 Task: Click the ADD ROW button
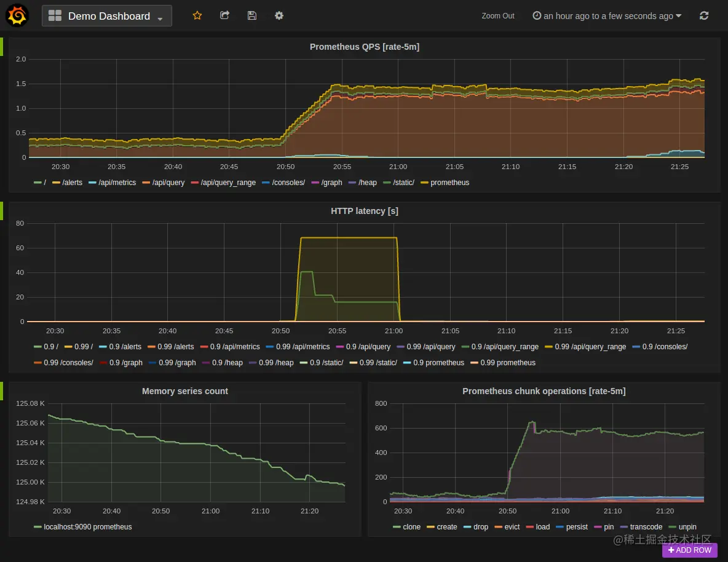point(689,550)
